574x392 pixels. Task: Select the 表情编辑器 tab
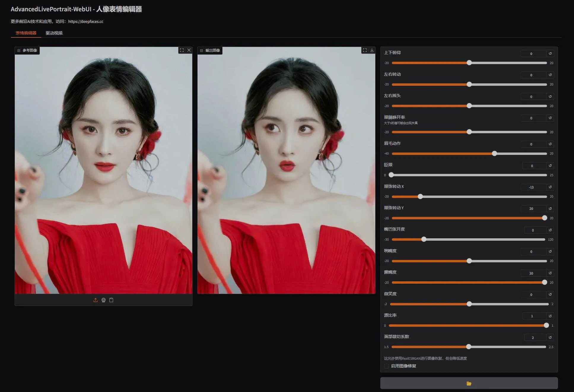(26, 33)
